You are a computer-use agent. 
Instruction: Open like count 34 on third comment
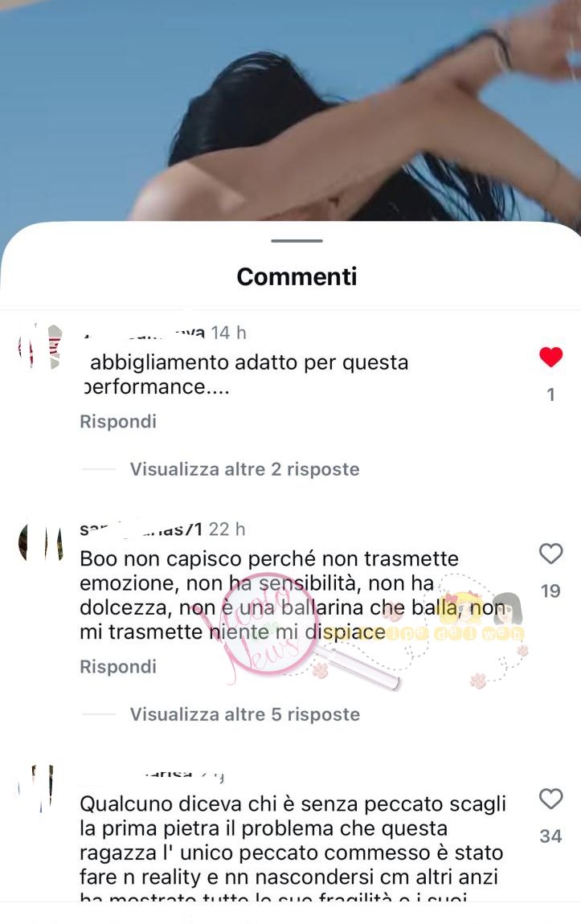coord(551,836)
